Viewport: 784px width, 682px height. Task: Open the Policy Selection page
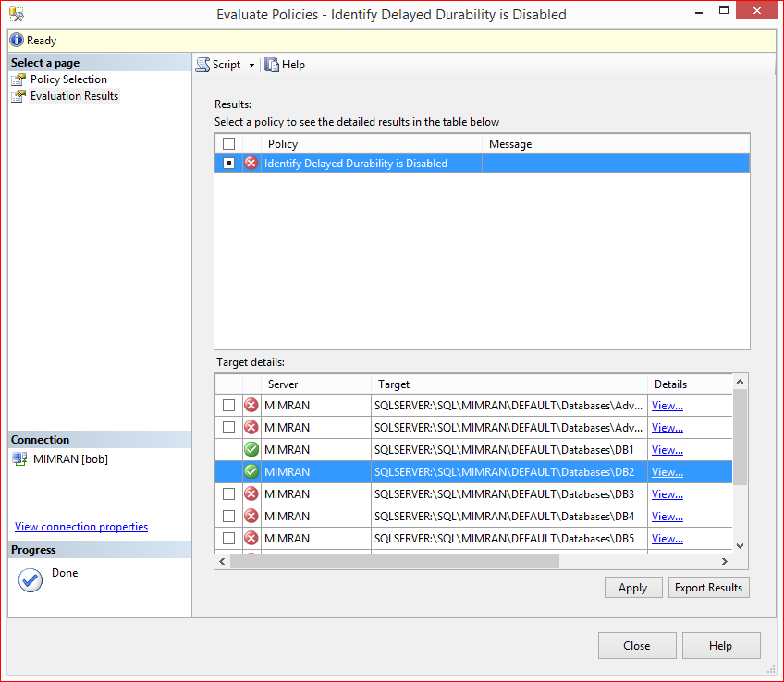click(x=68, y=79)
